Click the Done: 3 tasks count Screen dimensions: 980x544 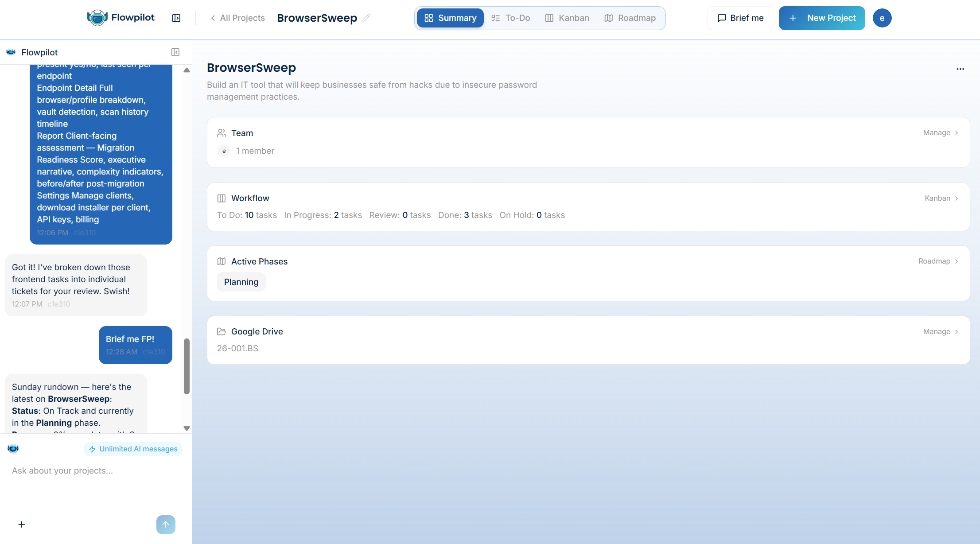465,215
